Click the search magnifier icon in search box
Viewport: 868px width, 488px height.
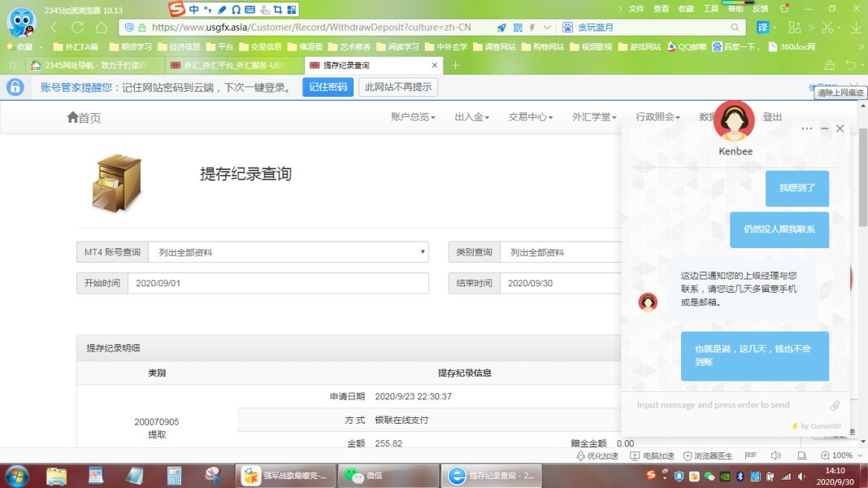pos(734,27)
